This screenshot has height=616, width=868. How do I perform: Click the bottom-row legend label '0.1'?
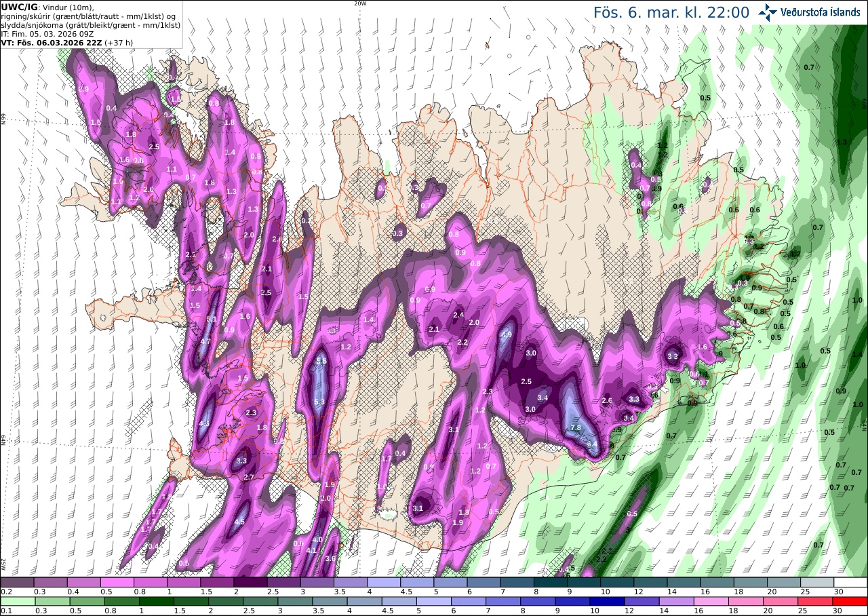pos(6,611)
